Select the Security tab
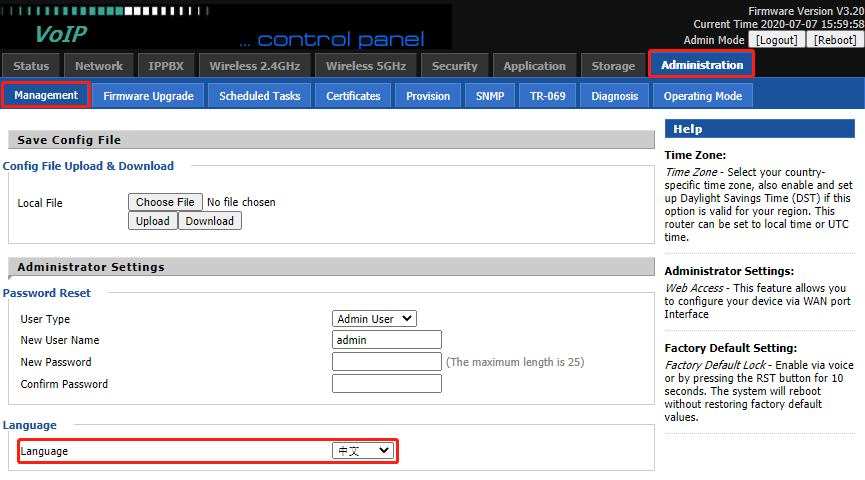This screenshot has height=480, width=865. tap(455, 66)
